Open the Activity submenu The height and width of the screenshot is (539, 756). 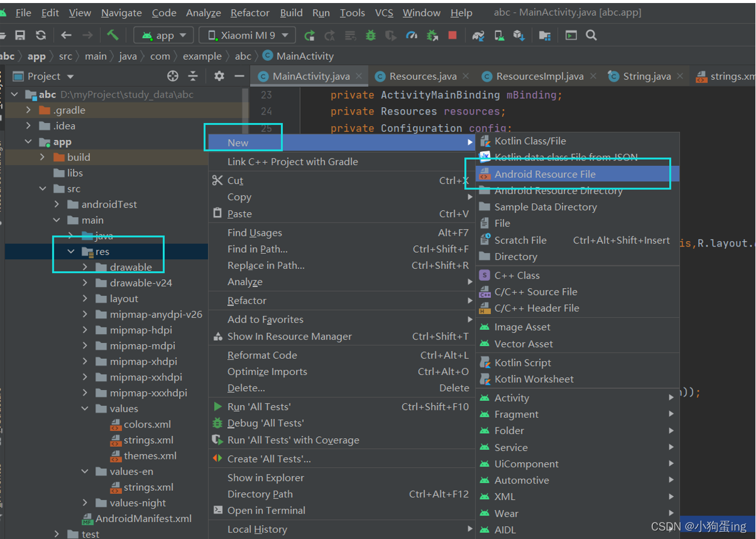578,398
